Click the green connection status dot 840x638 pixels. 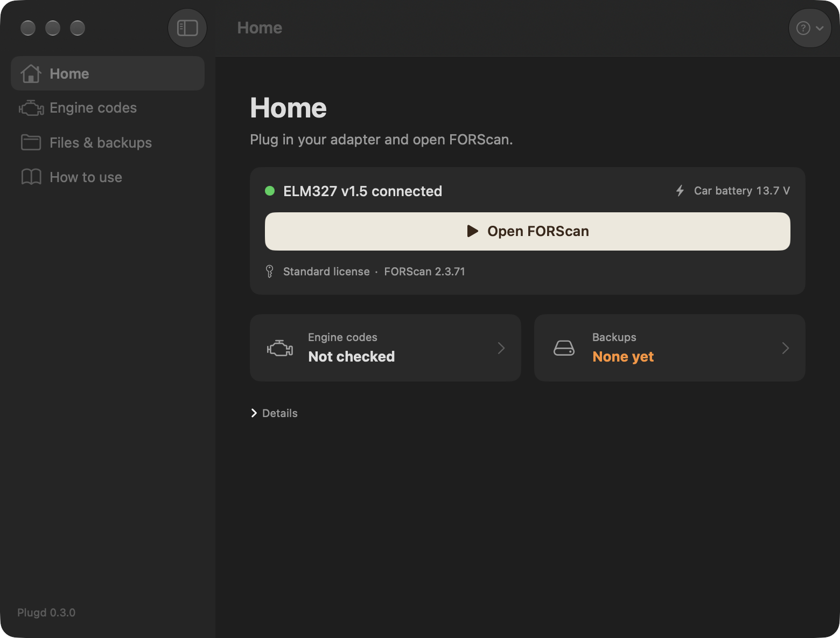(x=270, y=191)
